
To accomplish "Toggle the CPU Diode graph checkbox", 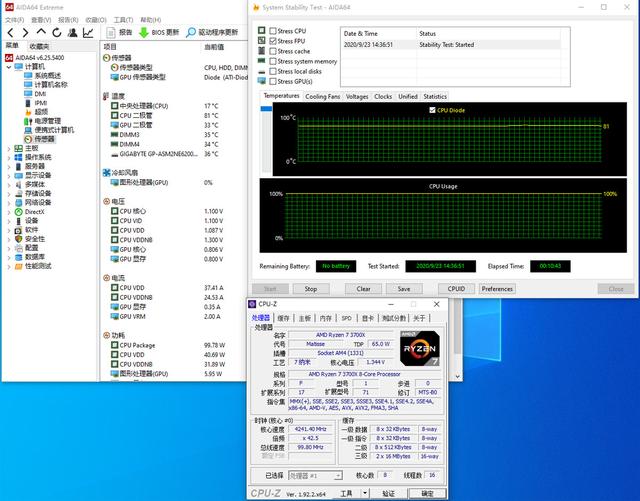I will (433, 110).
